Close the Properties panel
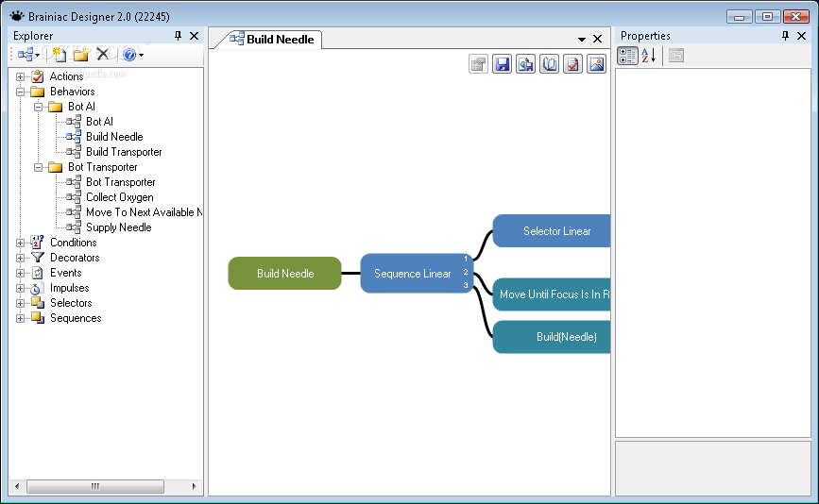This screenshot has height=504, width=819. point(801,36)
